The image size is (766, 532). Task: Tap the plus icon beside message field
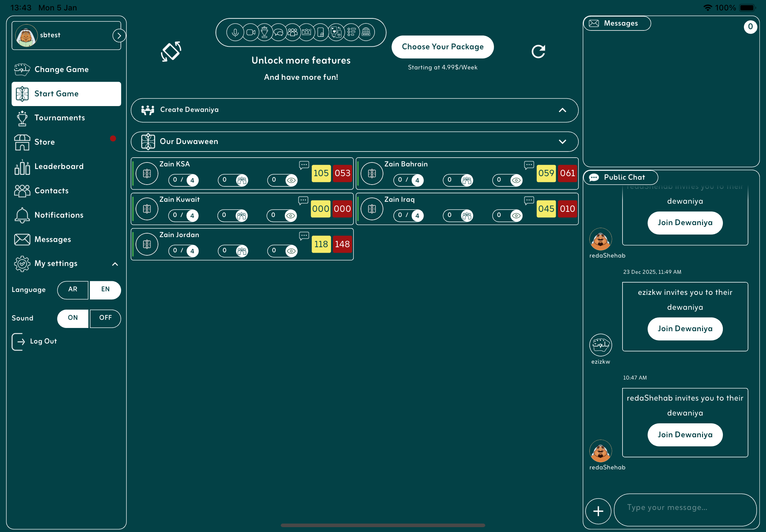point(598,511)
